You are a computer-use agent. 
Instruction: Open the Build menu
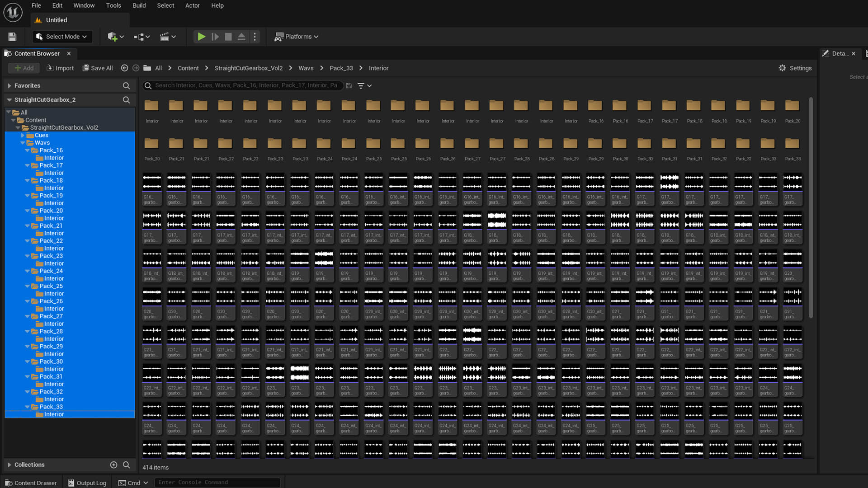[x=139, y=5]
